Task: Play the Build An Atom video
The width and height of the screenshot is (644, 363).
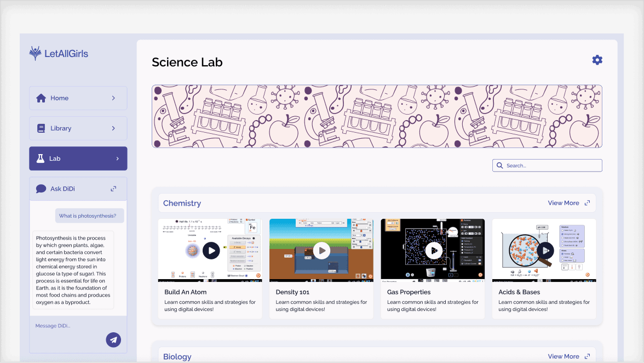Action: pos(211,251)
